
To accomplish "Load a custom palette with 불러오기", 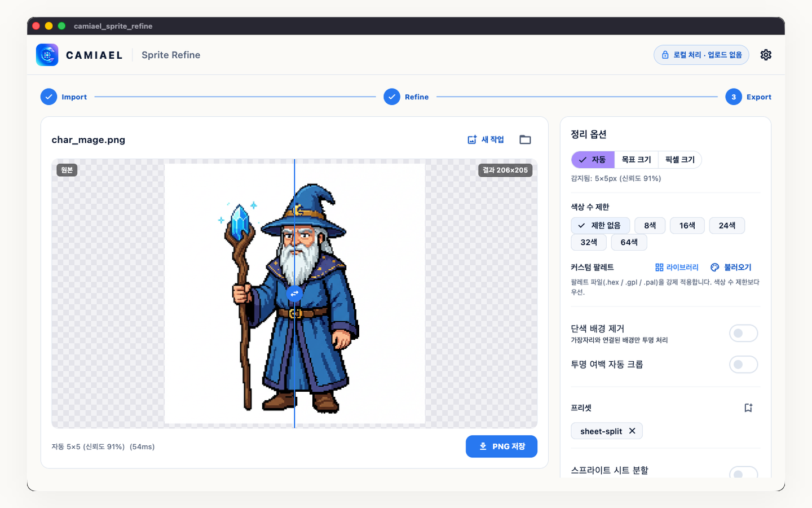I will [731, 267].
